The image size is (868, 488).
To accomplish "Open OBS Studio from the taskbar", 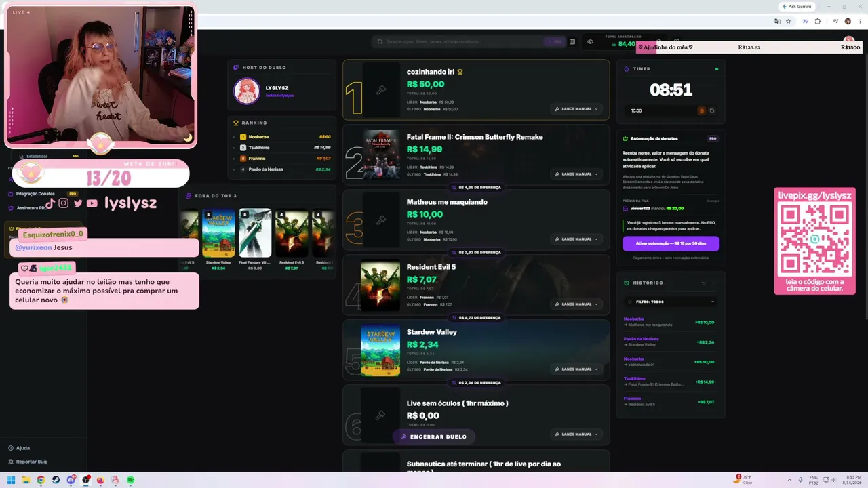I will click(x=86, y=480).
